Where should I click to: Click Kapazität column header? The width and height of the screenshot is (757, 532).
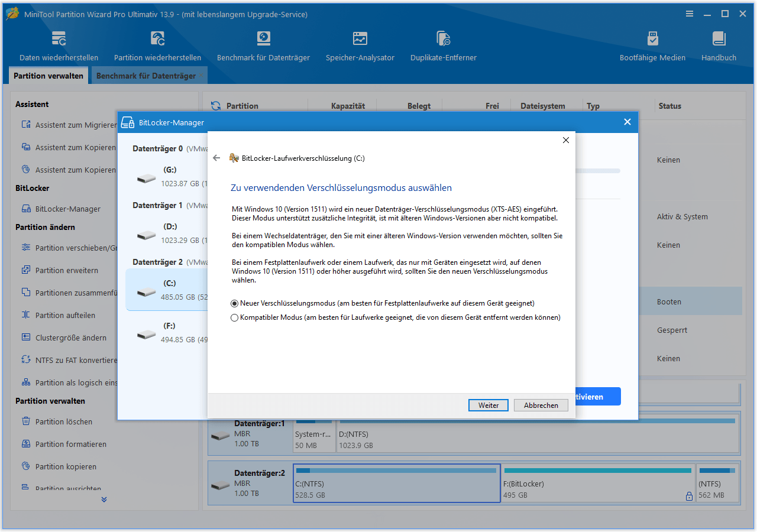click(348, 106)
